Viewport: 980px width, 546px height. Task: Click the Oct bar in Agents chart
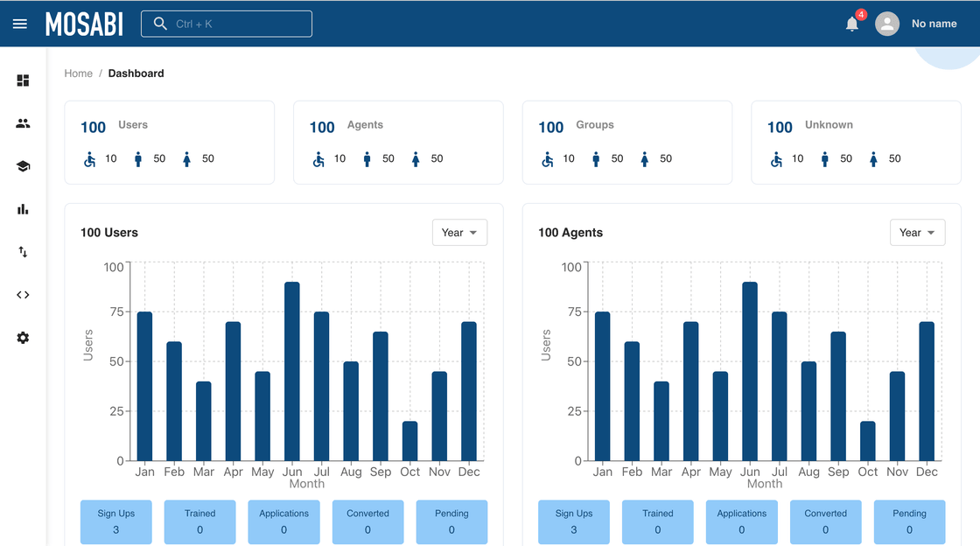(x=867, y=441)
